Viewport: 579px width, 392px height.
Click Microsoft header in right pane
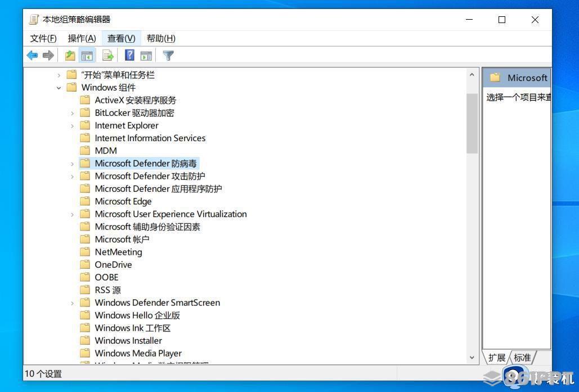point(517,78)
